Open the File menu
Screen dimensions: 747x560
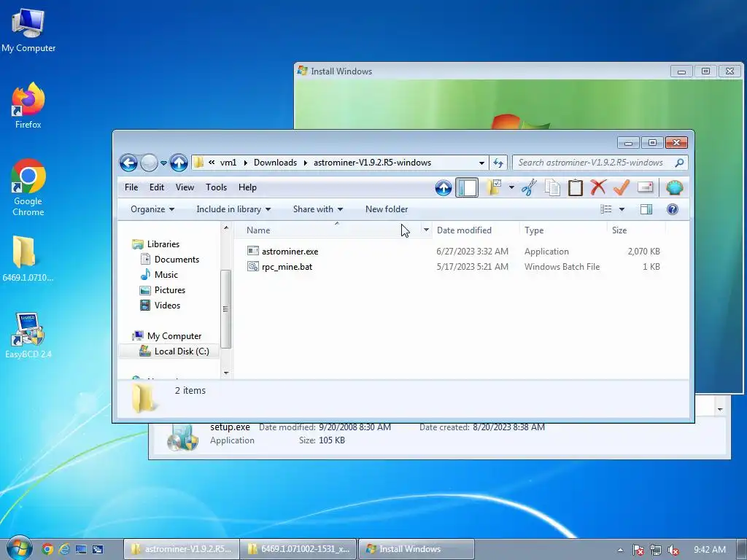[131, 187]
